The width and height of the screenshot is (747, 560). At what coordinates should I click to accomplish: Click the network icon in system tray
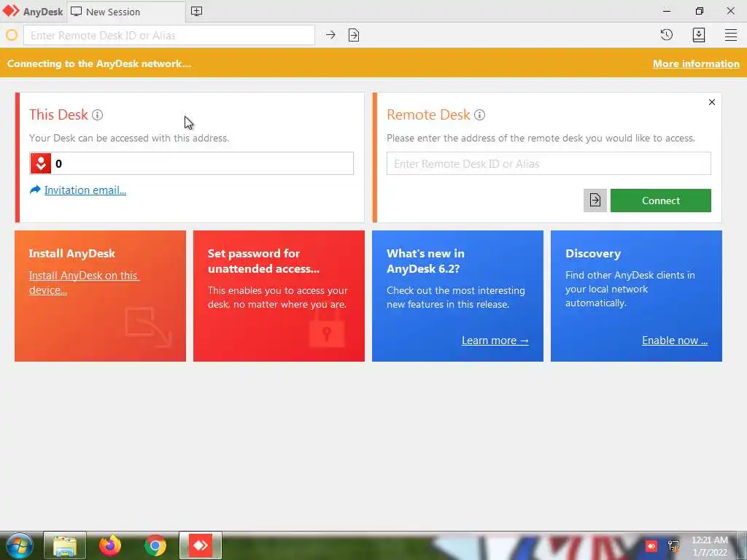(x=673, y=545)
